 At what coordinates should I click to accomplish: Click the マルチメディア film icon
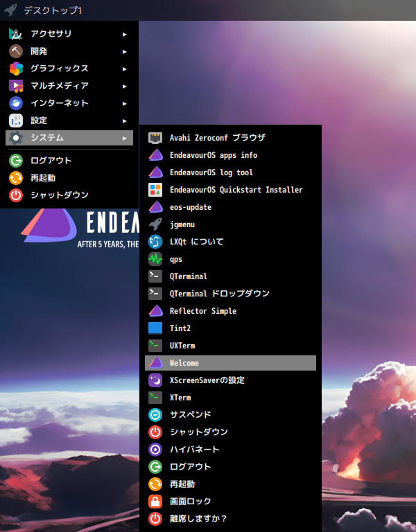tap(16, 86)
